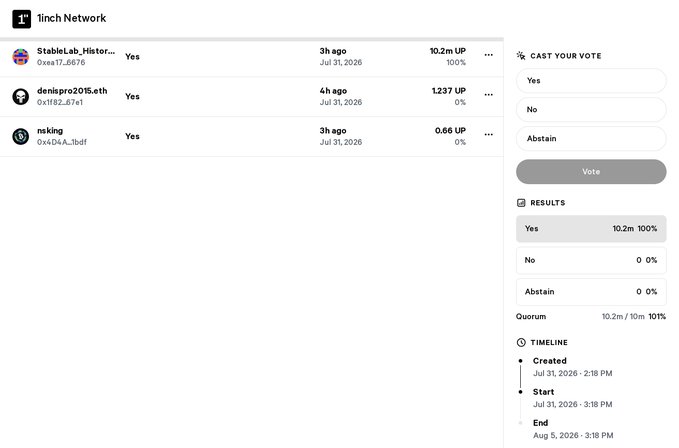The width and height of the screenshot is (679, 448).
Task: Click the Quorum 10.2m / 10m value
Action: 623,316
